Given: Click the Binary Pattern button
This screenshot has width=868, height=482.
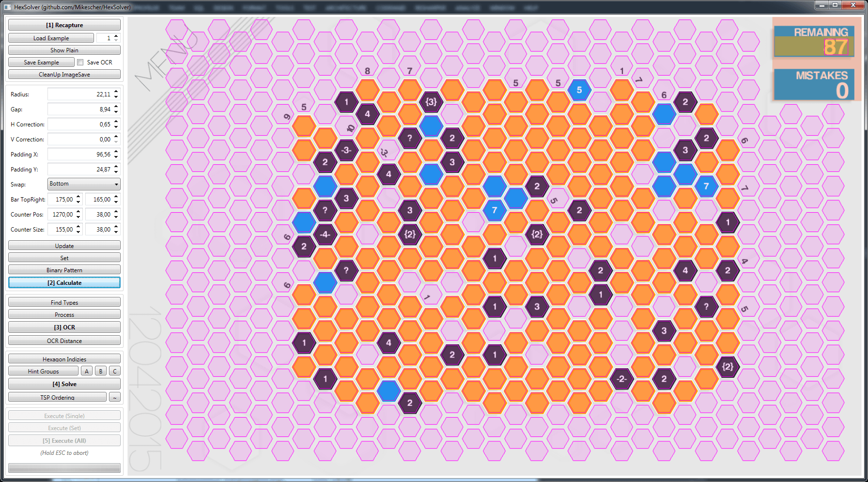Looking at the screenshot, I should click(x=64, y=270).
